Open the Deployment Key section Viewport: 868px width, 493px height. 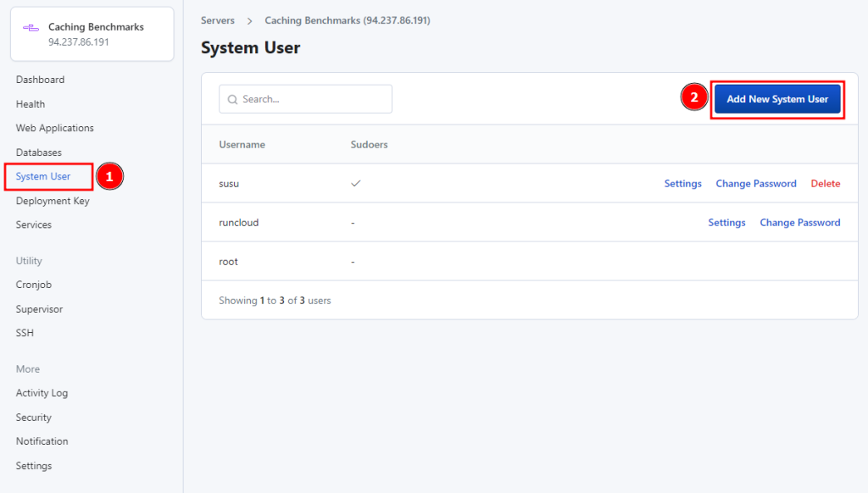point(53,201)
